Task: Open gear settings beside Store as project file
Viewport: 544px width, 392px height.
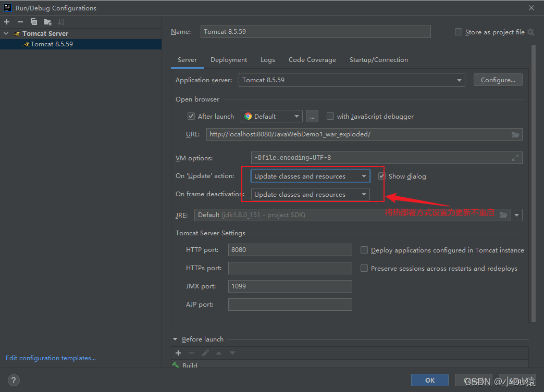Action: (x=530, y=32)
